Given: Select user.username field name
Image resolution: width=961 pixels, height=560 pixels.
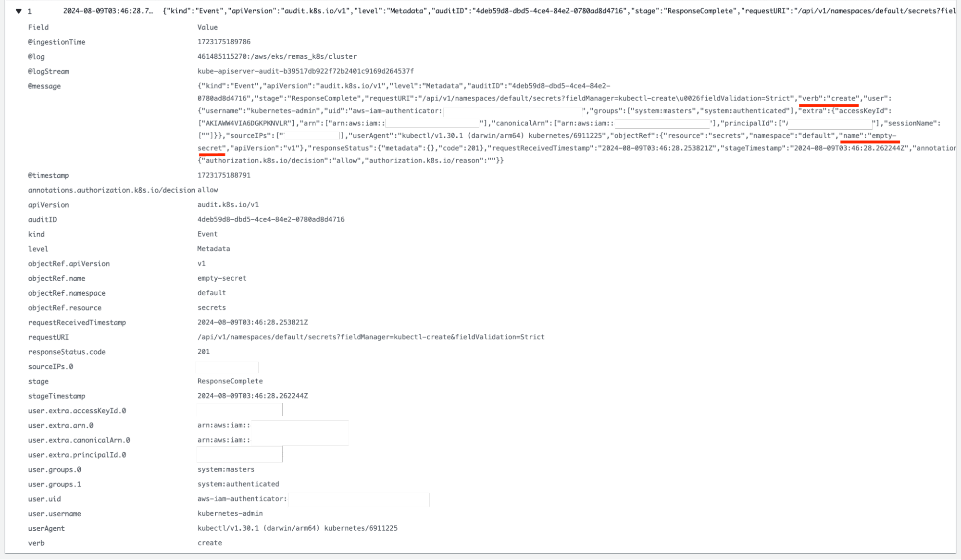Looking at the screenshot, I should pyautogui.click(x=55, y=514).
